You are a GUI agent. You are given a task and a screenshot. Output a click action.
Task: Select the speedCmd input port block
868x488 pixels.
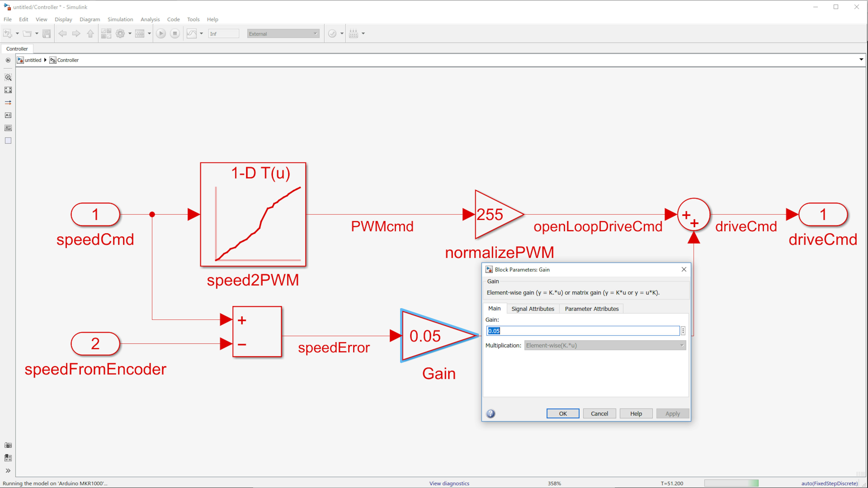click(95, 215)
